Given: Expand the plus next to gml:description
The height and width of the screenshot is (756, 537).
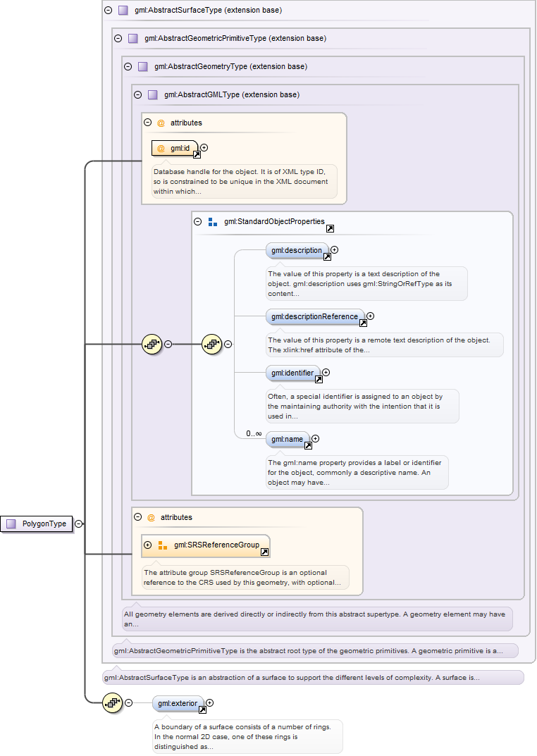Looking at the screenshot, I should (335, 249).
